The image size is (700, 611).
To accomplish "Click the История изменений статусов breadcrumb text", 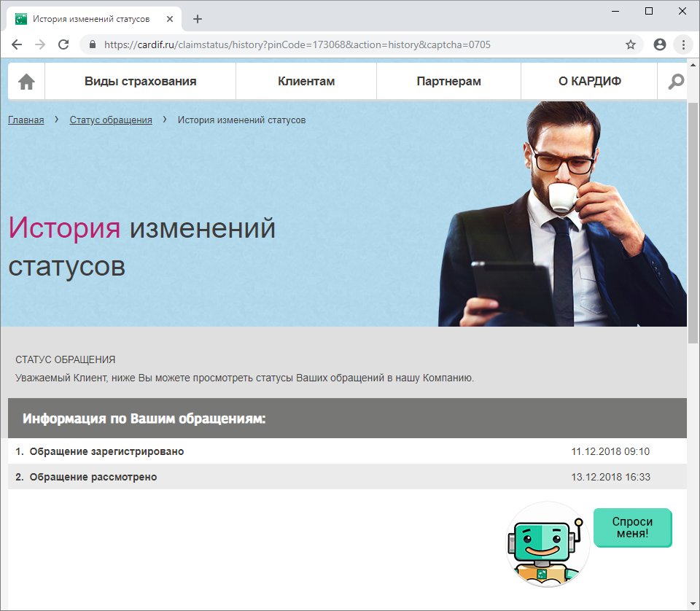I will [241, 120].
